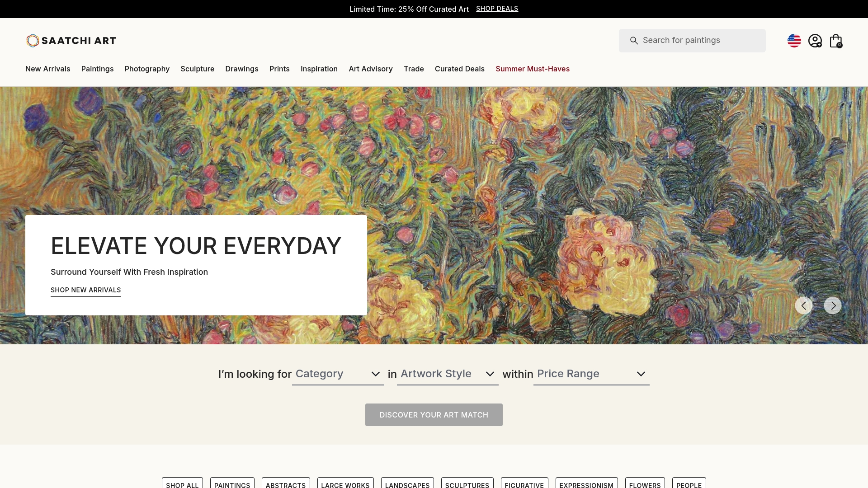Open the Price Range dropdown

(x=591, y=374)
